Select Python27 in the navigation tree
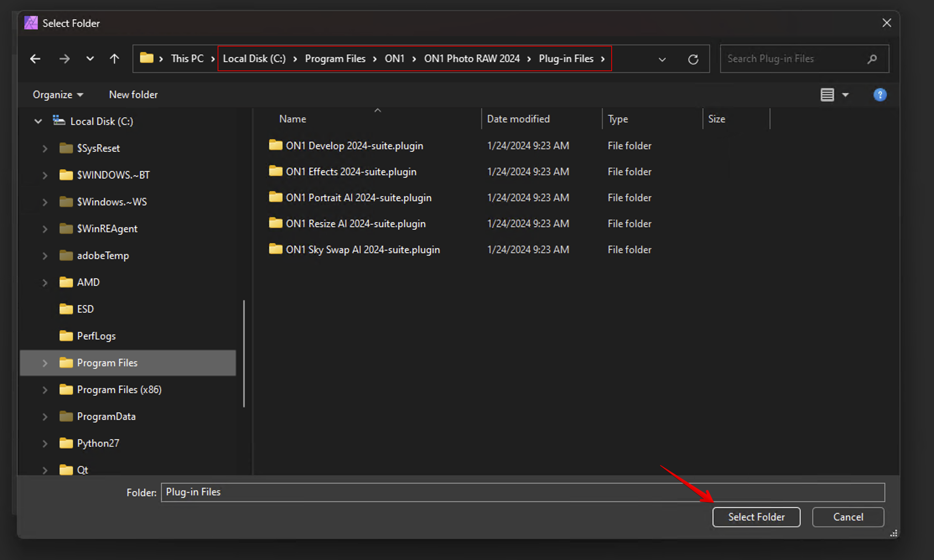Viewport: 934px width, 560px height. pos(89,443)
